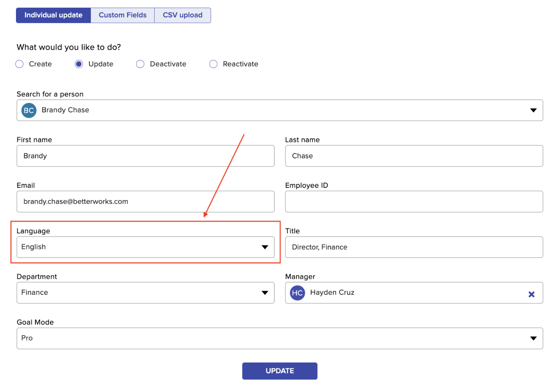This screenshot has height=392, width=556.
Task: Open the Goal Mode dropdown showing Pro
Action: coord(280,338)
